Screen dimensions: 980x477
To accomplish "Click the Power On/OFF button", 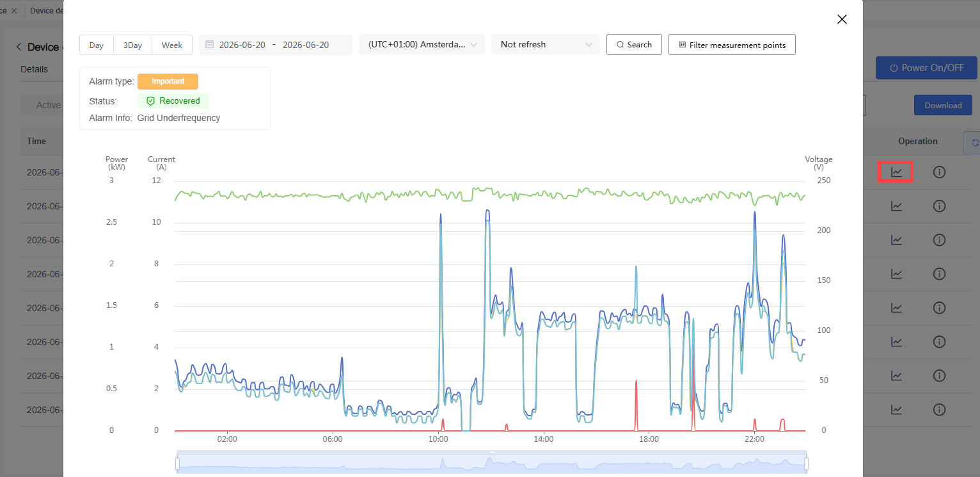I will tap(927, 68).
